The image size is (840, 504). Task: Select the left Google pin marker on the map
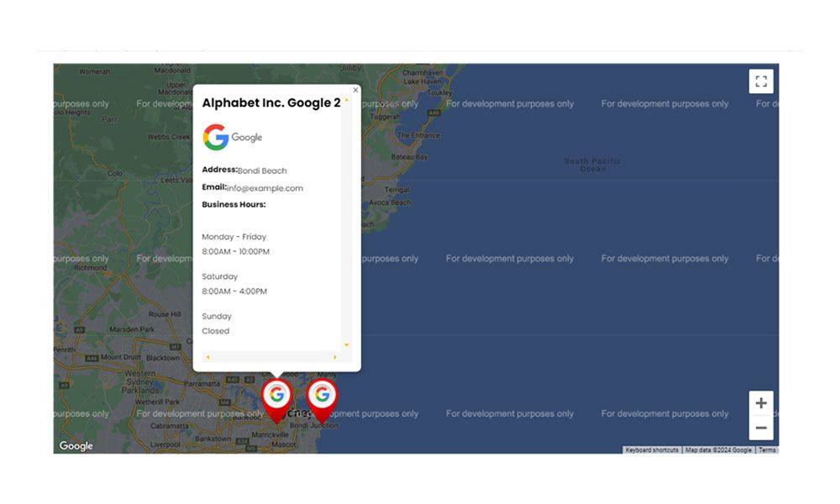(x=277, y=395)
